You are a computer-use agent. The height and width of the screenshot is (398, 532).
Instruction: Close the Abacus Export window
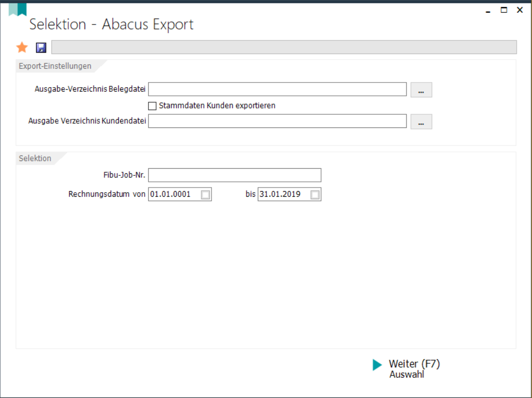[x=520, y=10]
